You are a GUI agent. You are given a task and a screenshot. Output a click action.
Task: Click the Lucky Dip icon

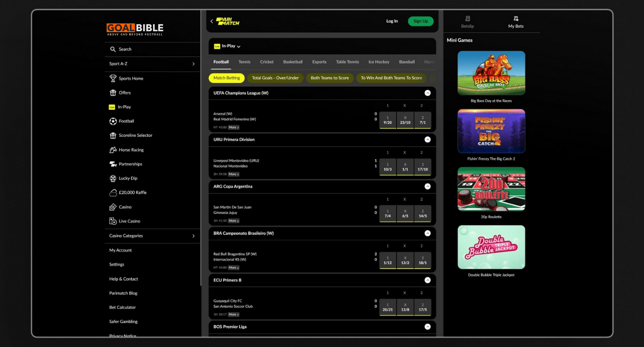click(113, 178)
